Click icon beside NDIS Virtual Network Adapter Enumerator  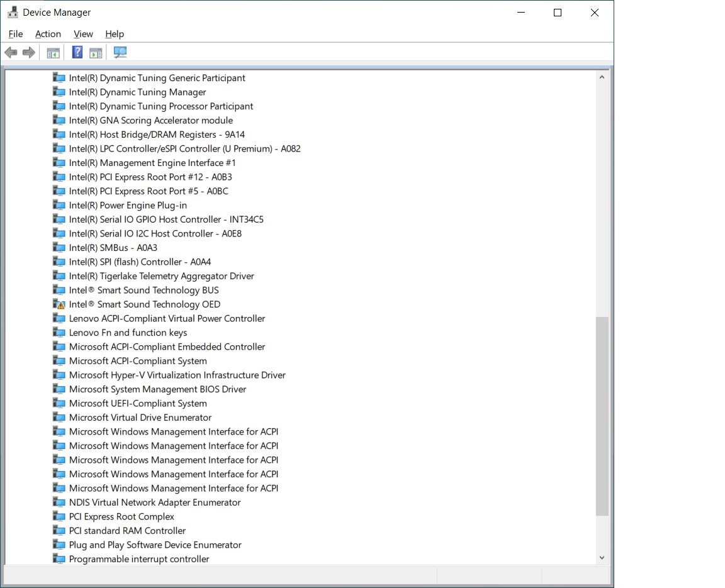click(59, 502)
